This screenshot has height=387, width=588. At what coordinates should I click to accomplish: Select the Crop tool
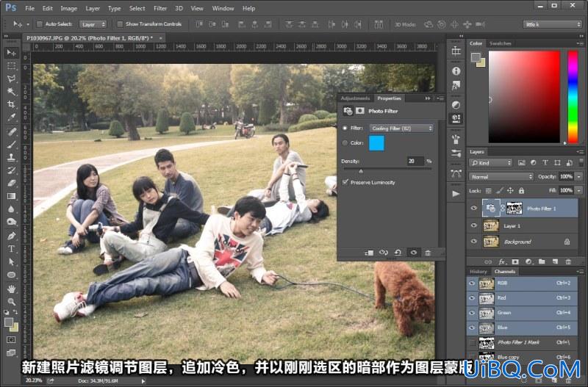[x=11, y=104]
